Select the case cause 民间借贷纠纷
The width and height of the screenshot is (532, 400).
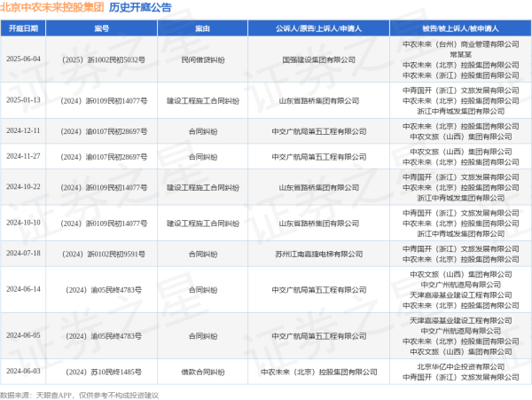[202, 59]
